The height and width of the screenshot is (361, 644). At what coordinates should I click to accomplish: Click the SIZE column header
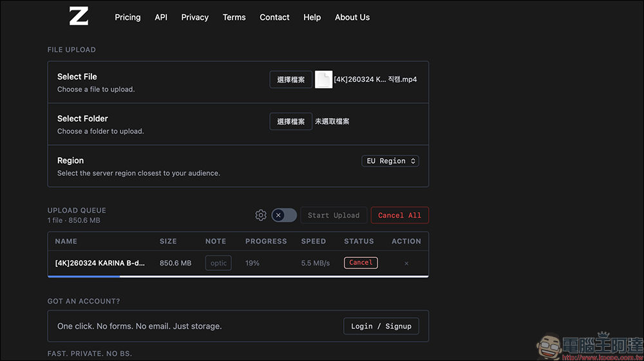[168, 241]
